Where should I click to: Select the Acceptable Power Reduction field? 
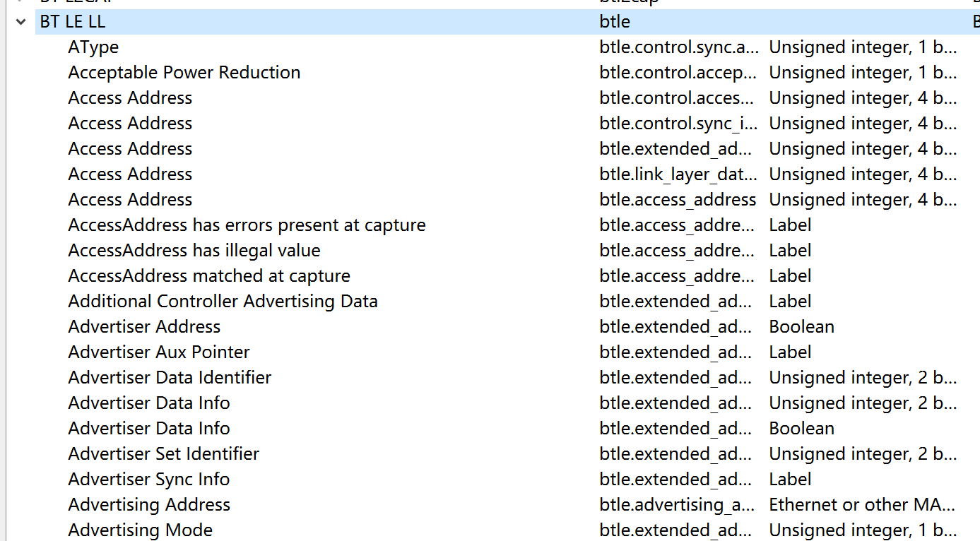pyautogui.click(x=184, y=72)
